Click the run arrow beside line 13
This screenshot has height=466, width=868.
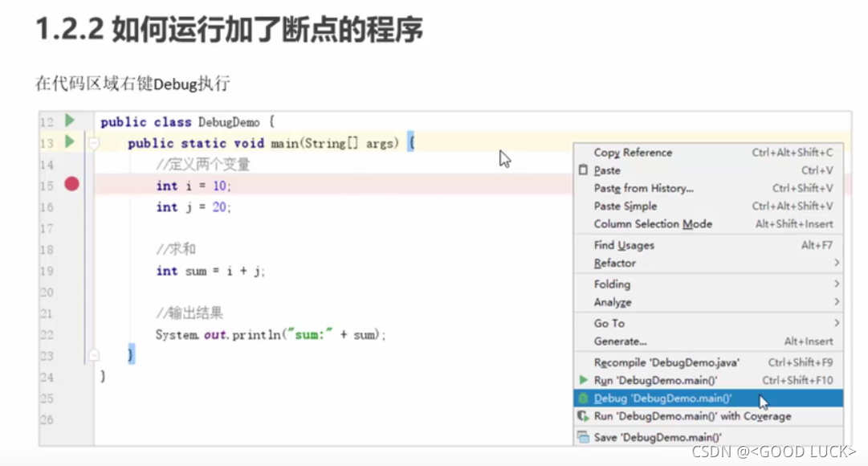pos(70,142)
